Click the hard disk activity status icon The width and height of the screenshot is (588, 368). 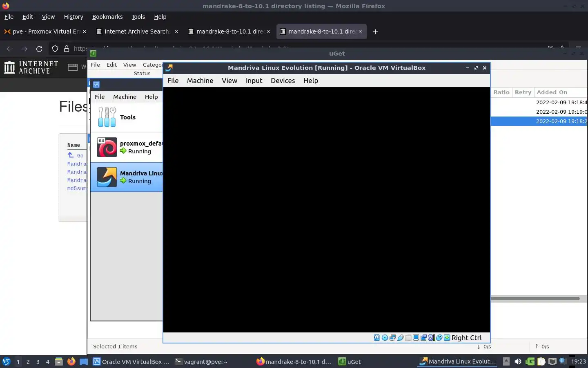click(x=377, y=338)
